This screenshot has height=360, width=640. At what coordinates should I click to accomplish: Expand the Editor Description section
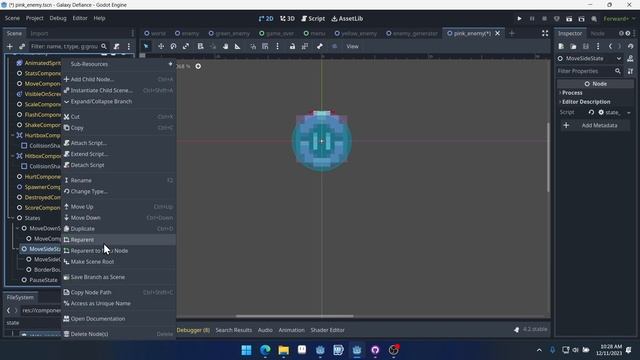pyautogui.click(x=586, y=102)
